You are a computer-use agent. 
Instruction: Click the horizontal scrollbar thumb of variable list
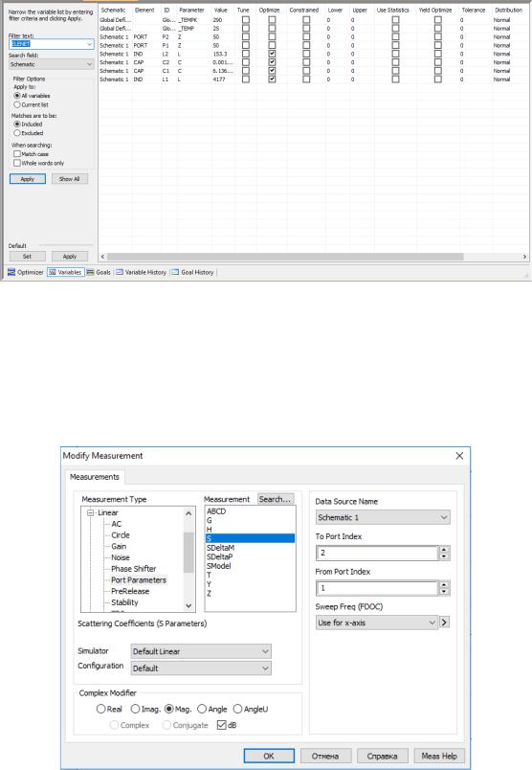point(285,257)
